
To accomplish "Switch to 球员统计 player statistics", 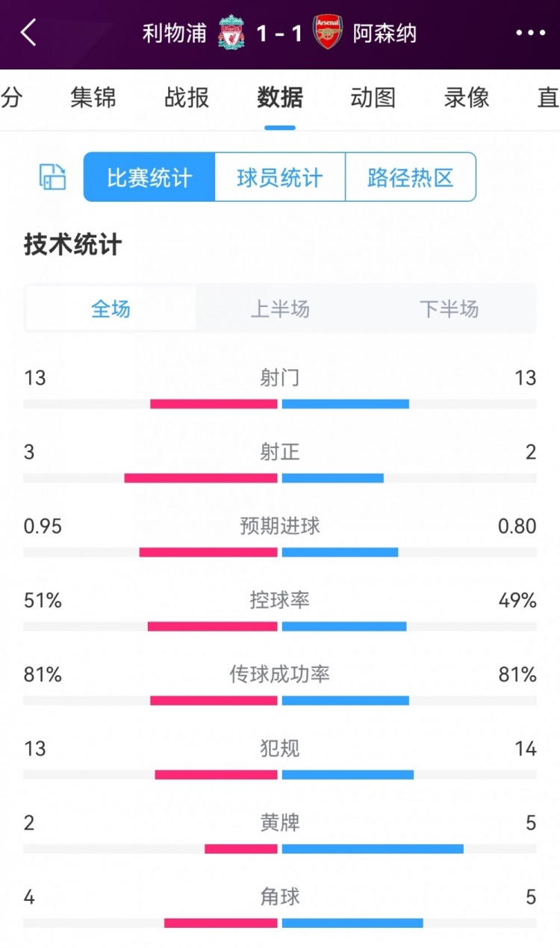I will click(279, 176).
